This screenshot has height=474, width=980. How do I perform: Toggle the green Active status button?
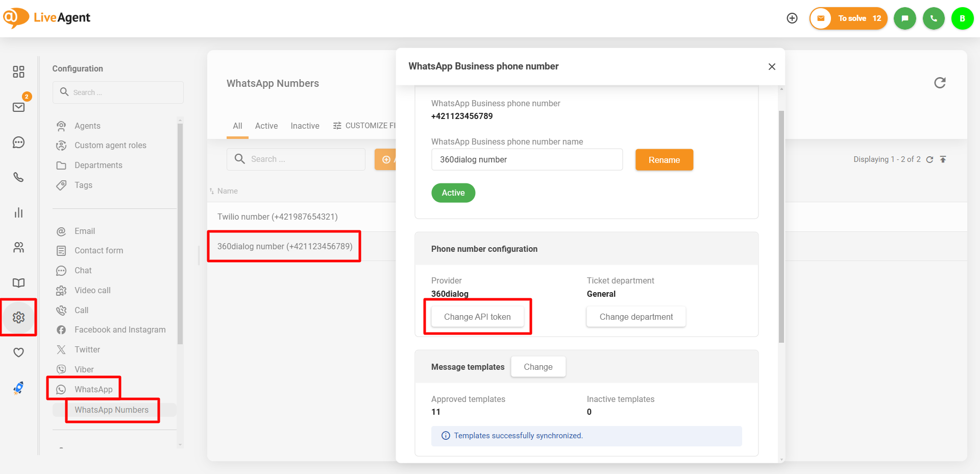453,193
